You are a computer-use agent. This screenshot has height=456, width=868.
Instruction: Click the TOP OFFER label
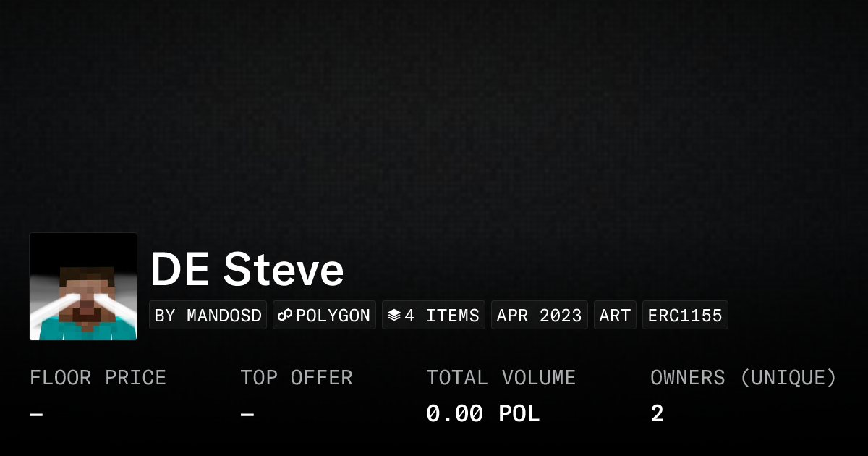(x=297, y=378)
